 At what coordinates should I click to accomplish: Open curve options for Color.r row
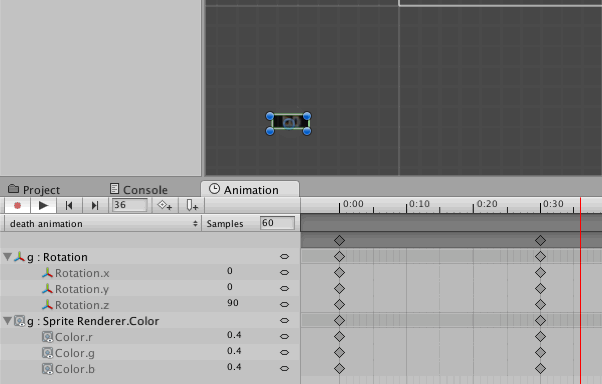[x=284, y=336]
